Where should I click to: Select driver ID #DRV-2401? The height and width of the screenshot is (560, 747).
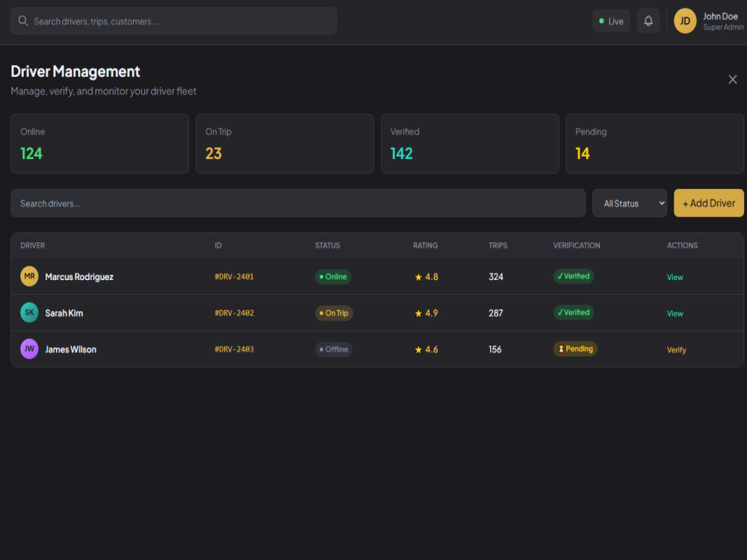(234, 277)
